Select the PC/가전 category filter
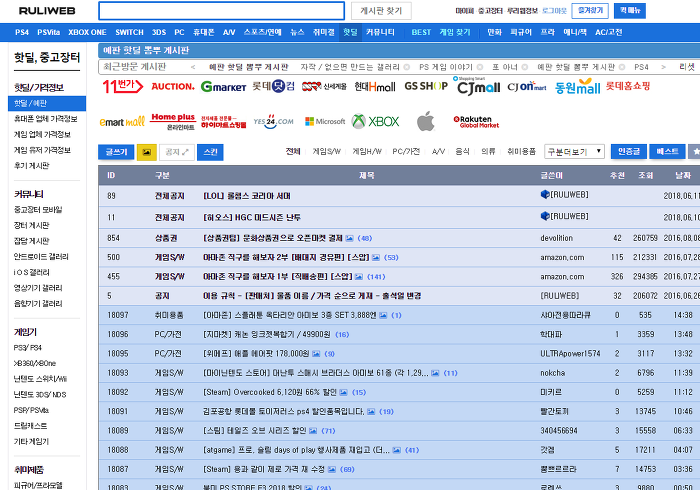The height and width of the screenshot is (490, 700). pos(406,152)
